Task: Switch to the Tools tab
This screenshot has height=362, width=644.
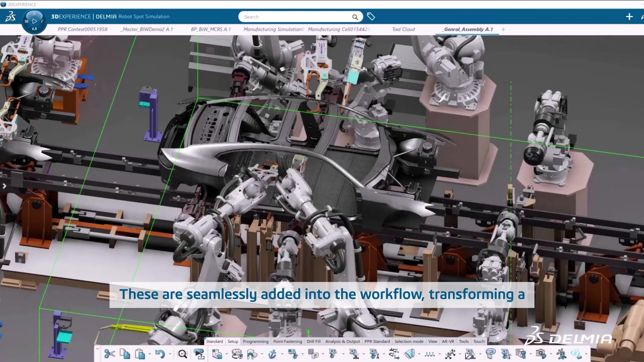Action: [x=464, y=341]
